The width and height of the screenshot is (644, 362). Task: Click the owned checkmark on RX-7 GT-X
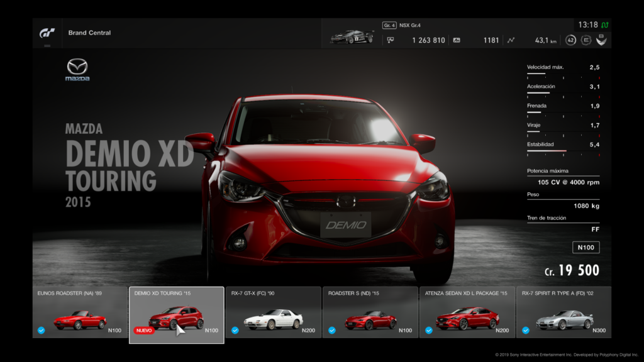pos(235,330)
